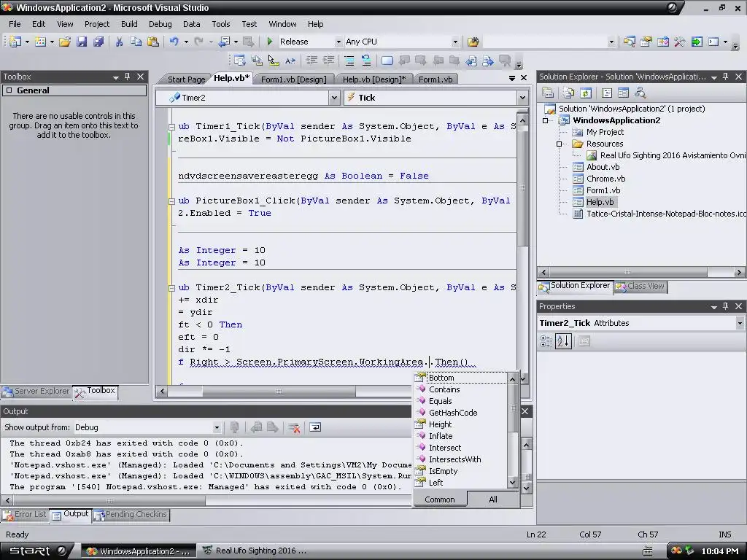Screen dimensions: 747x560
Task: Increase the line indent with the toolbar icon
Action: (x=328, y=61)
